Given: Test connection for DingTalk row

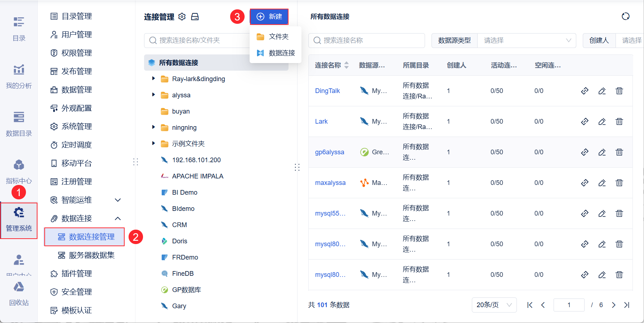Looking at the screenshot, I should click(x=585, y=91).
